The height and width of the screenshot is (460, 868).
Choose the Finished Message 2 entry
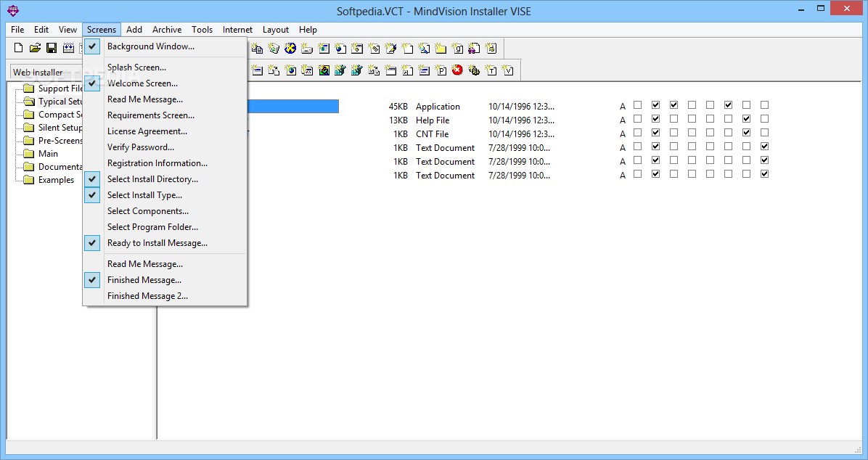[x=165, y=296]
